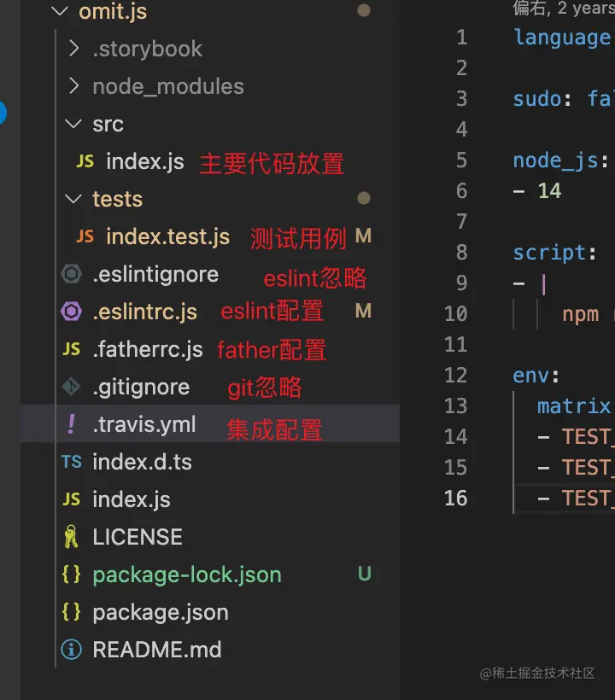Viewport: 615px width, 700px height.
Task: Click line number 1 in the editor
Action: (462, 37)
